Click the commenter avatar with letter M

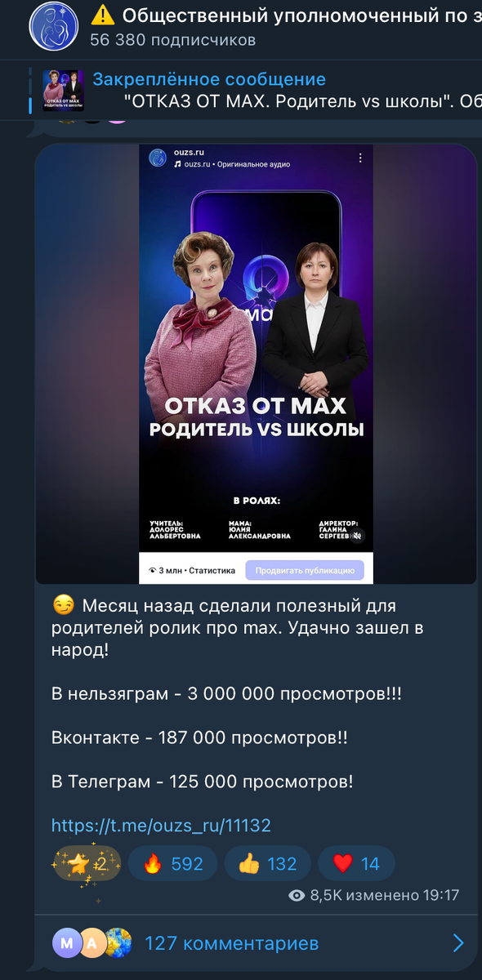(x=67, y=943)
